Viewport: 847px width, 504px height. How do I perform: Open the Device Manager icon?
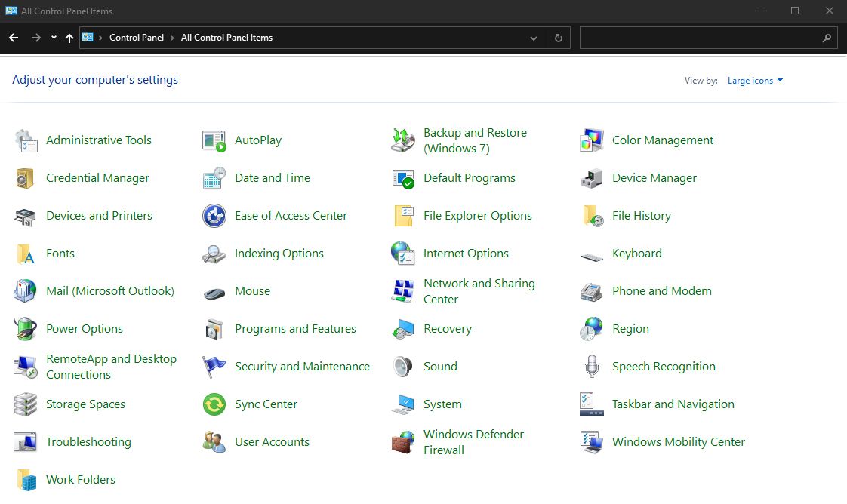coord(592,178)
